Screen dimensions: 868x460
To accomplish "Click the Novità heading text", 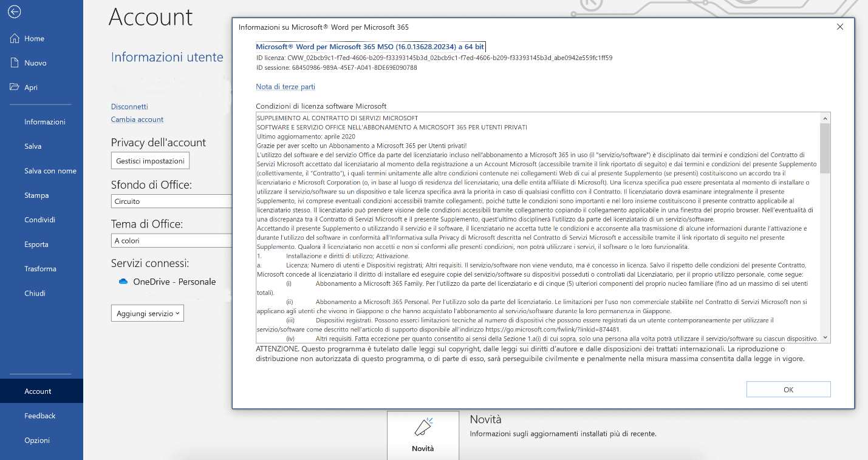I will (486, 419).
